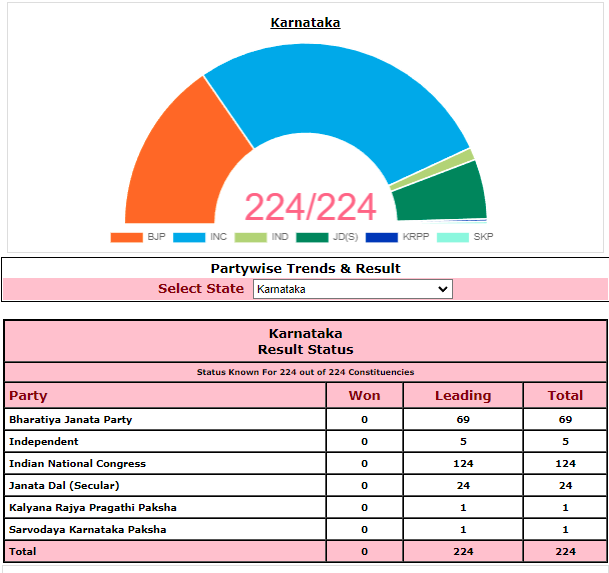
Task: Click the Won column header
Action: [x=364, y=395]
